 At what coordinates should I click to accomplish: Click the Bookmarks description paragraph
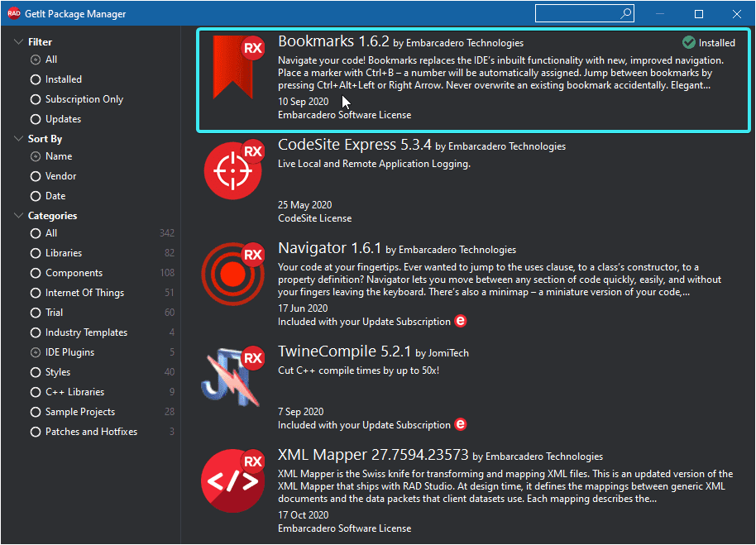pyautogui.click(x=501, y=73)
